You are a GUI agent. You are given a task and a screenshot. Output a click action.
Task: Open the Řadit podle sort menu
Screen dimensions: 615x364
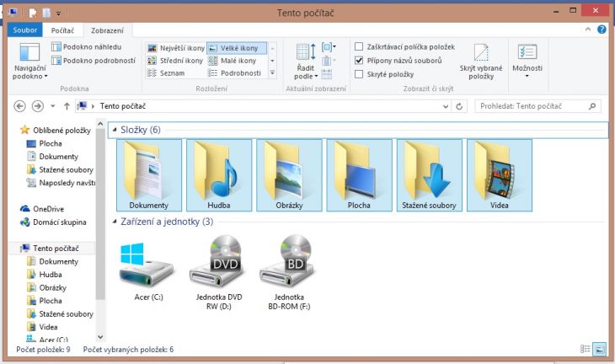(x=306, y=62)
